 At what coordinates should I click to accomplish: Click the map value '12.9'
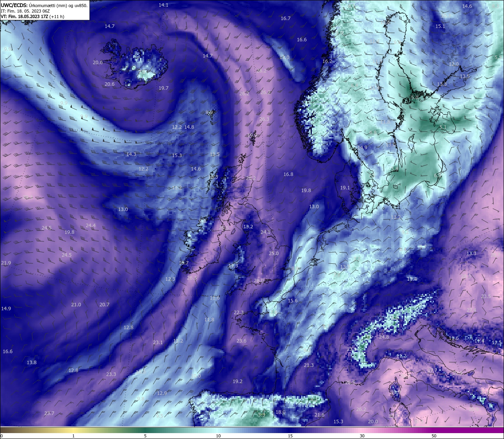coord(162,393)
